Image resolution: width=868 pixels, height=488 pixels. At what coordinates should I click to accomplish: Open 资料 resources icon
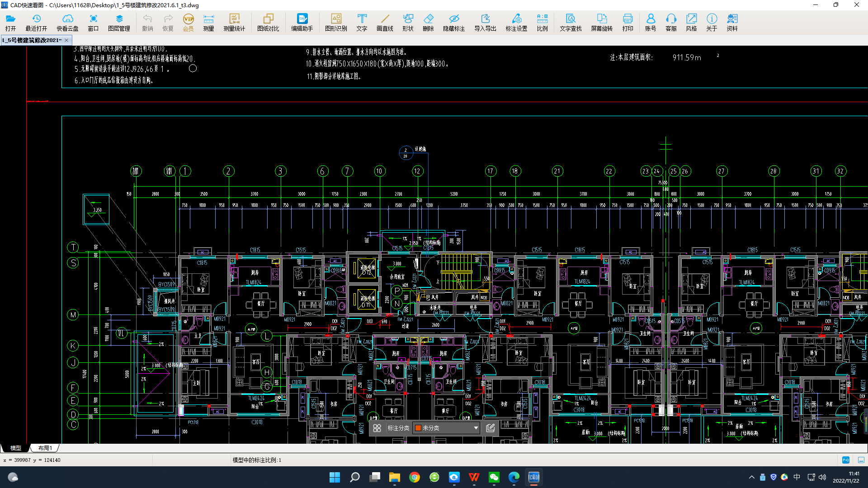pyautogui.click(x=732, y=22)
